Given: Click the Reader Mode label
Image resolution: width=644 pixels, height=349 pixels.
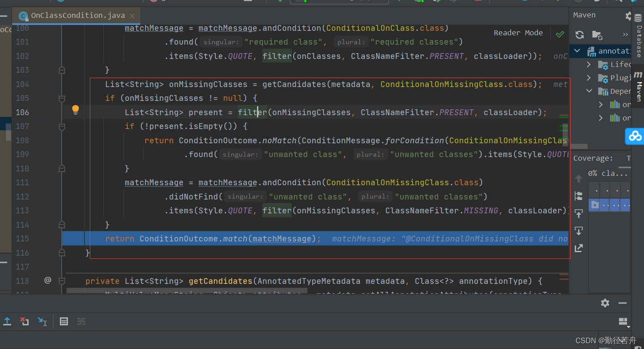Looking at the screenshot, I should pyautogui.click(x=518, y=33).
